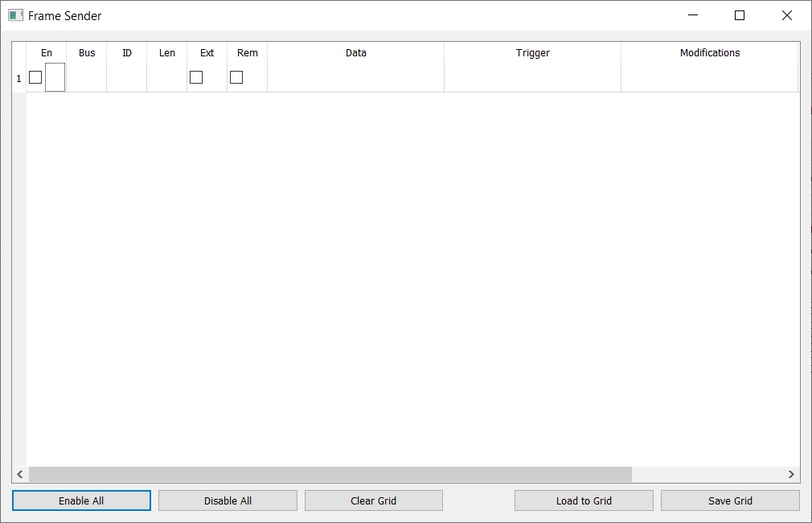Click the horizontal scrollbar thumb
812x523 pixels.
point(330,475)
